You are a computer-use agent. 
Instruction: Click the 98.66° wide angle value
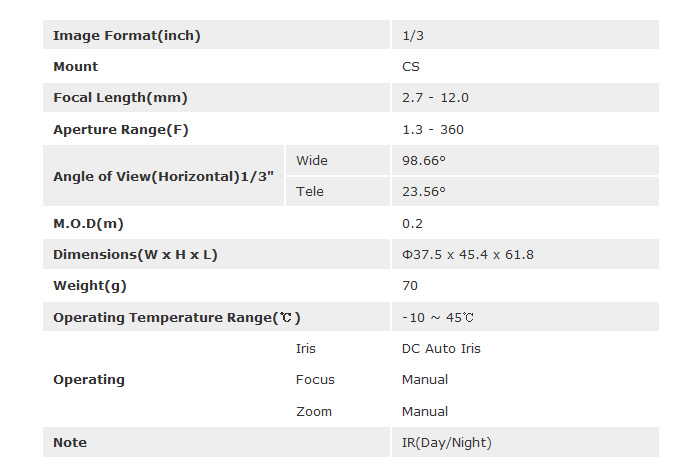424,161
